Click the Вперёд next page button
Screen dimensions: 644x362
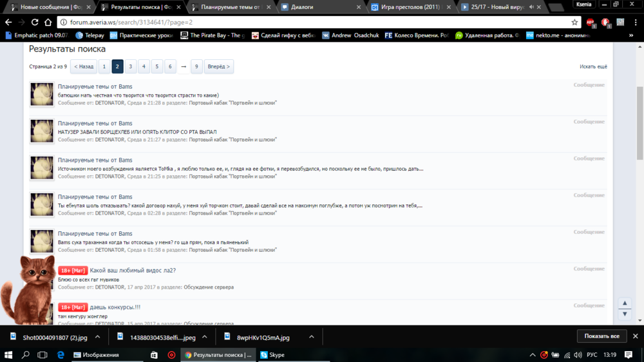(218, 66)
